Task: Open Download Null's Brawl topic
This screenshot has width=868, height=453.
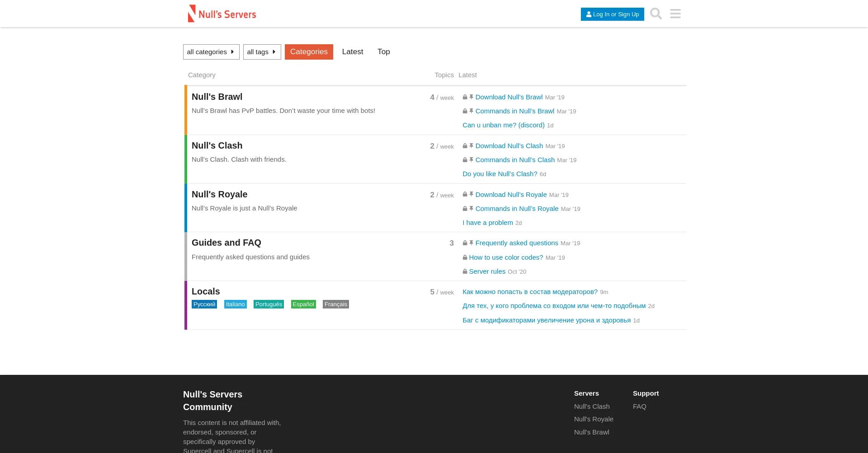Action: [509, 97]
